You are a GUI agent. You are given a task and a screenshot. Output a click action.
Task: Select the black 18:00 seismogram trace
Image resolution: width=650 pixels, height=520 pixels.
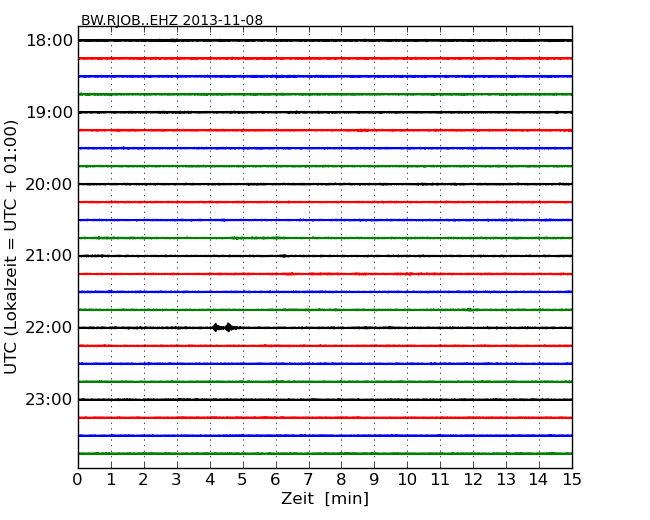(x=325, y=41)
